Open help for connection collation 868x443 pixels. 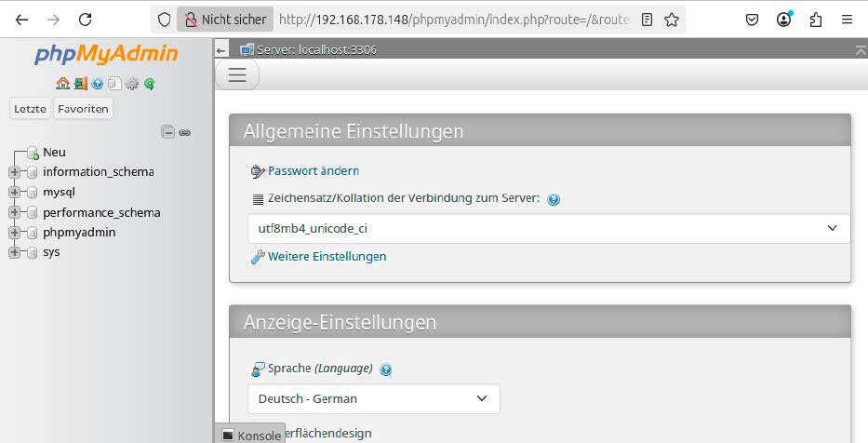[x=554, y=199]
